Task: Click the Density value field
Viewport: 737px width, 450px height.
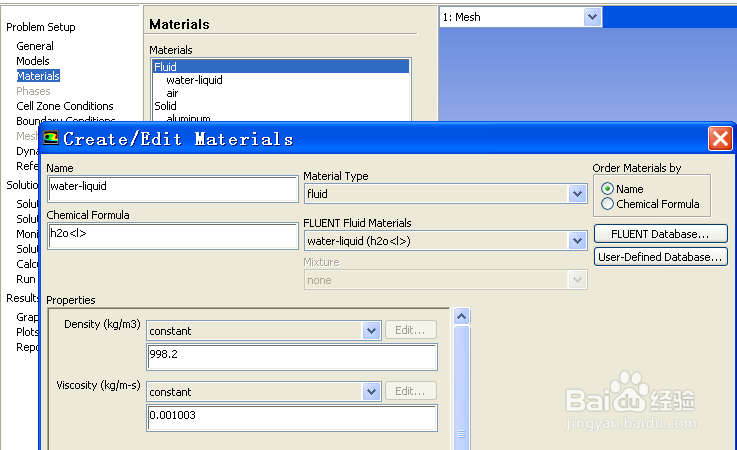Action: pos(292,356)
